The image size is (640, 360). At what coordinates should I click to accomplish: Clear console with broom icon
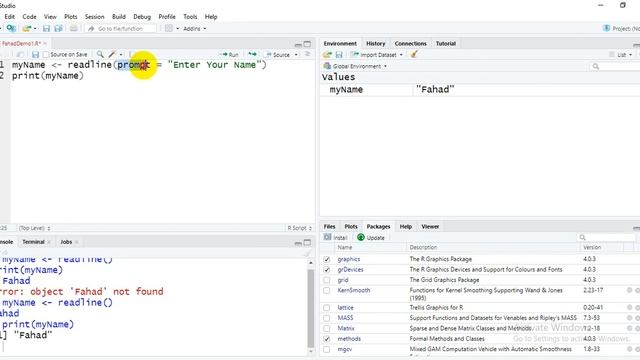307,253
